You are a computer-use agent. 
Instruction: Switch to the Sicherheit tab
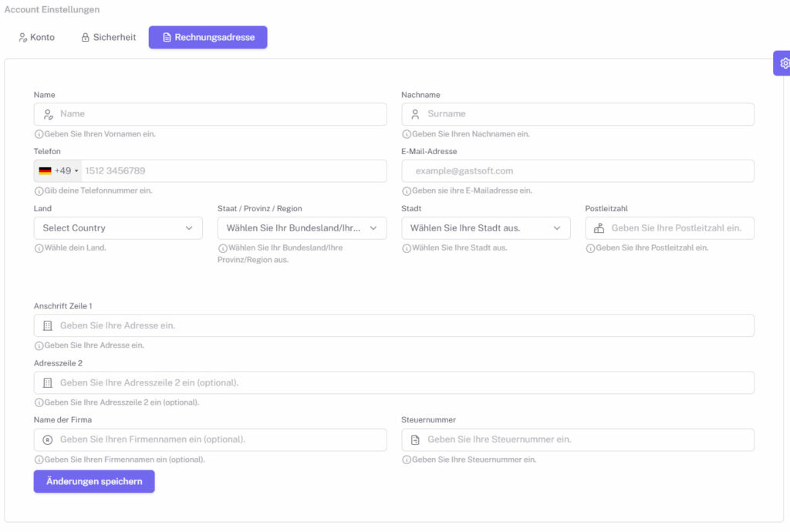pyautogui.click(x=108, y=37)
